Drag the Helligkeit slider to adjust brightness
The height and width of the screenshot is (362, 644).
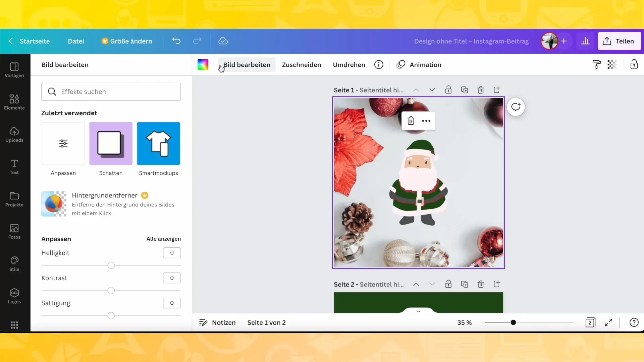[x=111, y=265]
